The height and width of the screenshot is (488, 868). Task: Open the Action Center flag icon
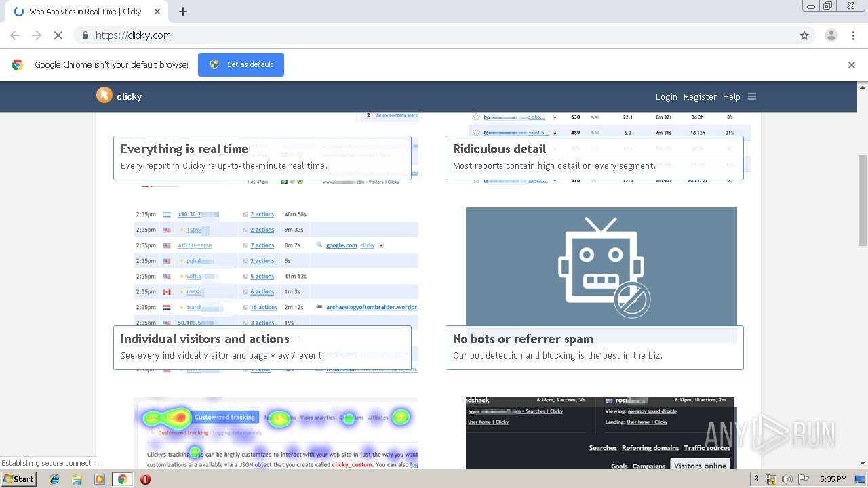coord(803,479)
